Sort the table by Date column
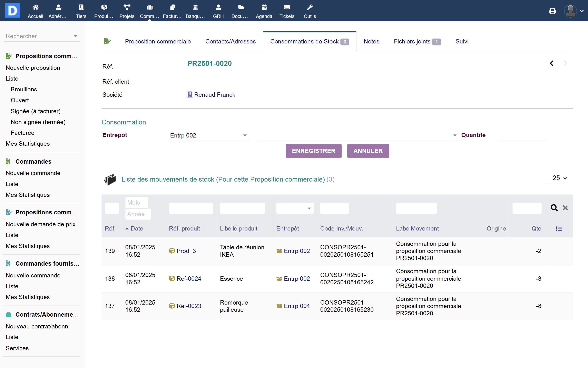588x368 pixels. (137, 228)
